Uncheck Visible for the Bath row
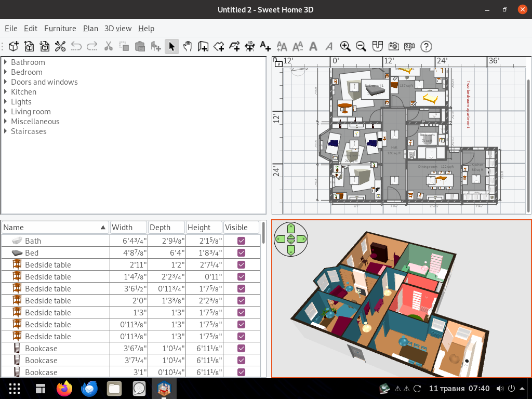Viewport: 532px width, 399px height. click(241, 241)
